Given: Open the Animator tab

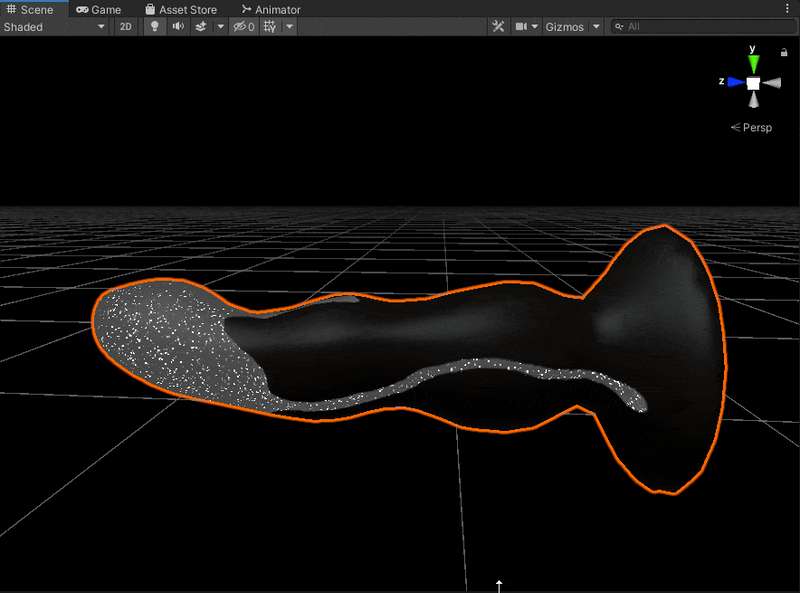Looking at the screenshot, I should click(x=271, y=9).
